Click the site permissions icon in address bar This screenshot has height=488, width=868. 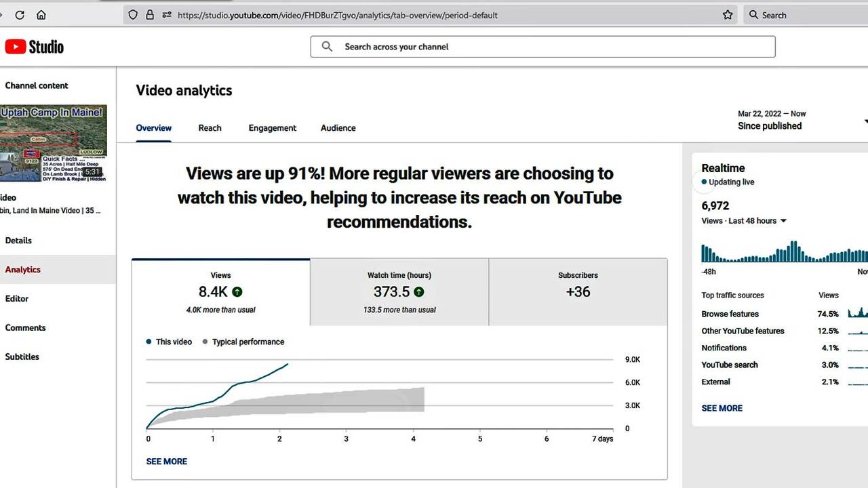167,15
